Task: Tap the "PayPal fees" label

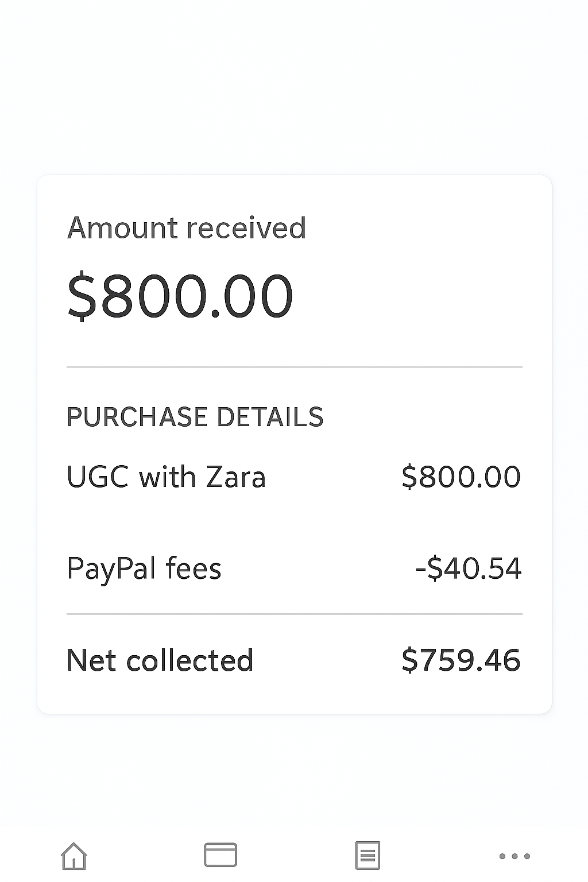Action: coord(144,568)
